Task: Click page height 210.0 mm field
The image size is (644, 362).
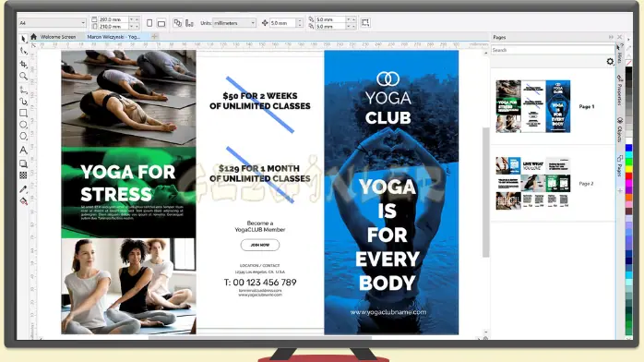Action: click(113, 26)
